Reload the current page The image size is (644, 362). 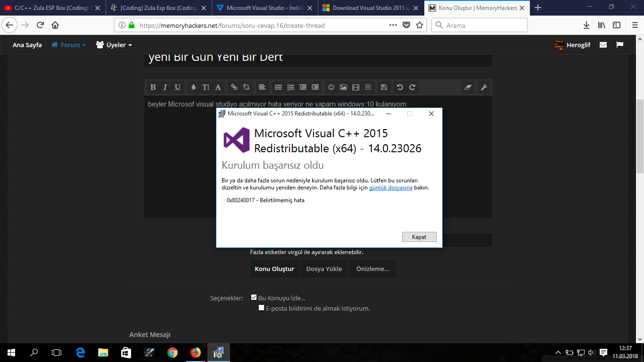41,25
